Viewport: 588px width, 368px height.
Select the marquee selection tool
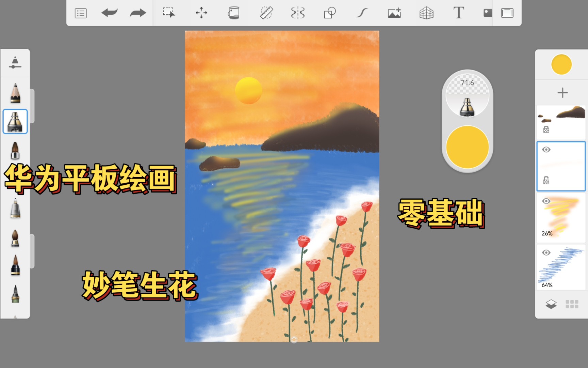[x=169, y=13]
